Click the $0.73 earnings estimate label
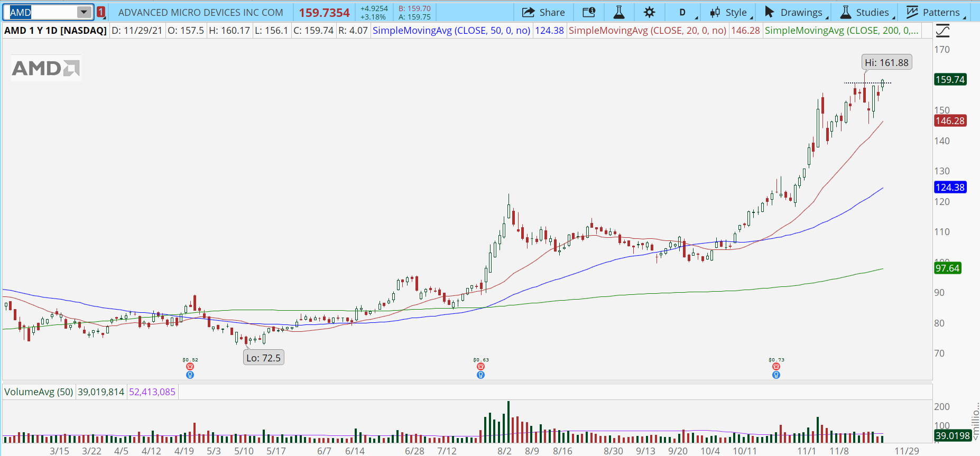The width and height of the screenshot is (980, 456). tap(776, 360)
